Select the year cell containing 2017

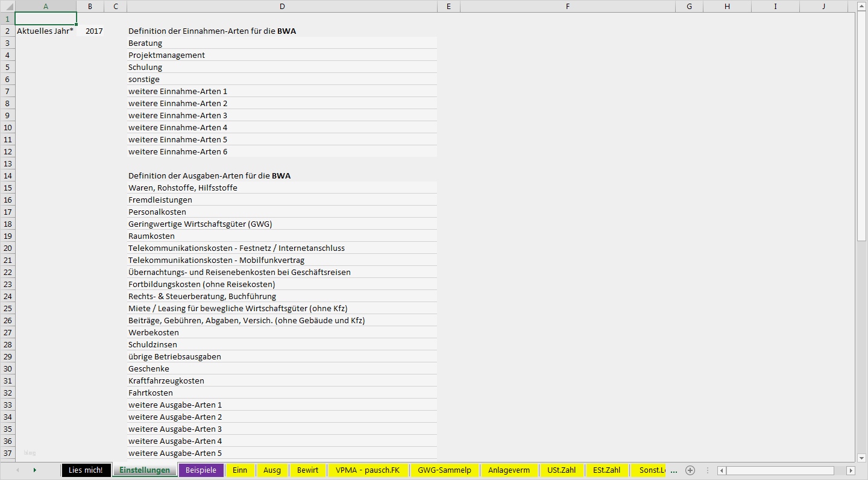(90, 31)
